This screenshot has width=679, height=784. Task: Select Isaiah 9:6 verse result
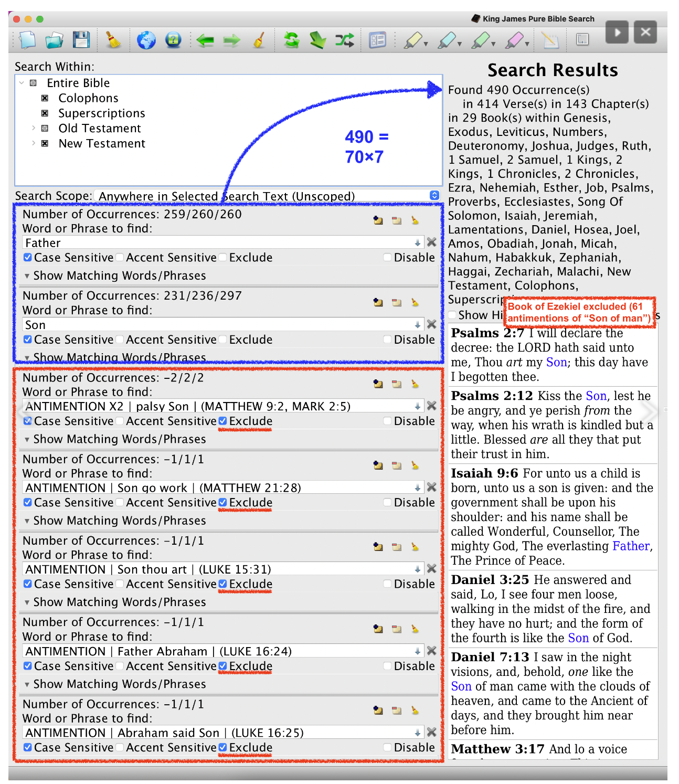(554, 517)
